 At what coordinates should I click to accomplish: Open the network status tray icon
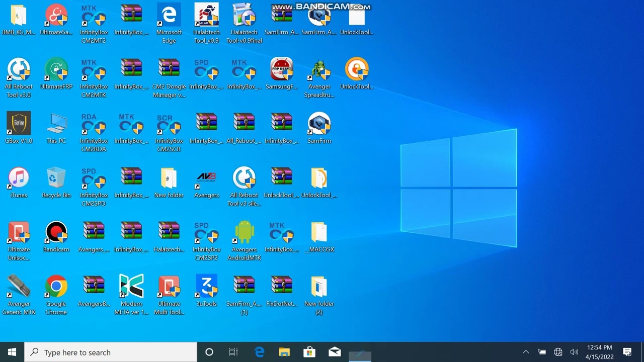(558, 352)
